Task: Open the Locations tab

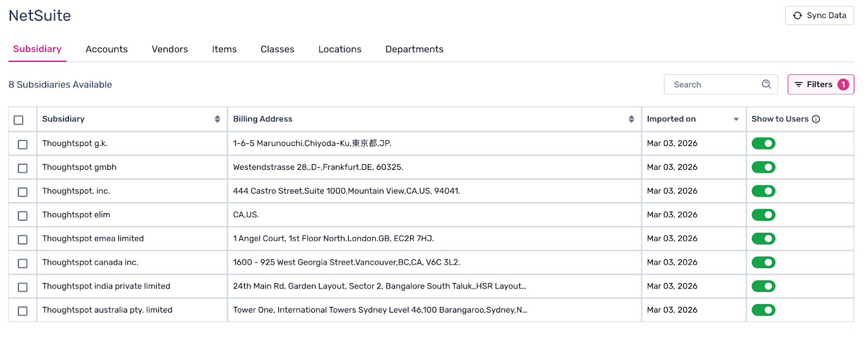Action: (340, 49)
